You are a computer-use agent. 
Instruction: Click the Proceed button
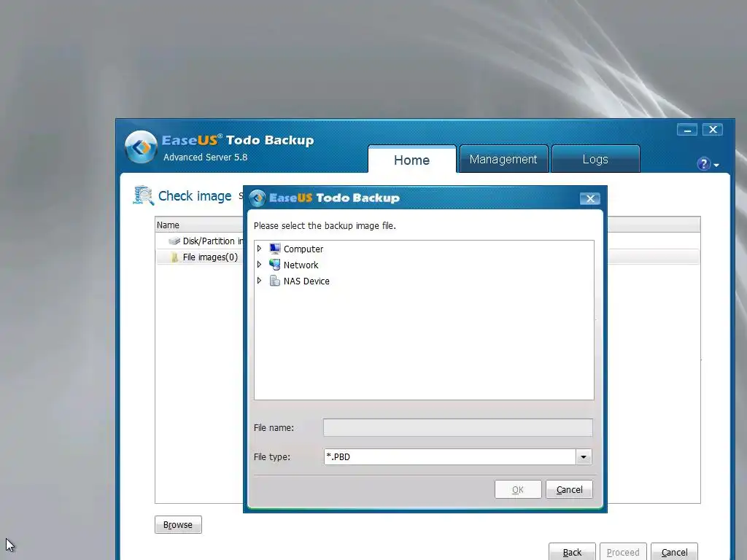[623, 553]
